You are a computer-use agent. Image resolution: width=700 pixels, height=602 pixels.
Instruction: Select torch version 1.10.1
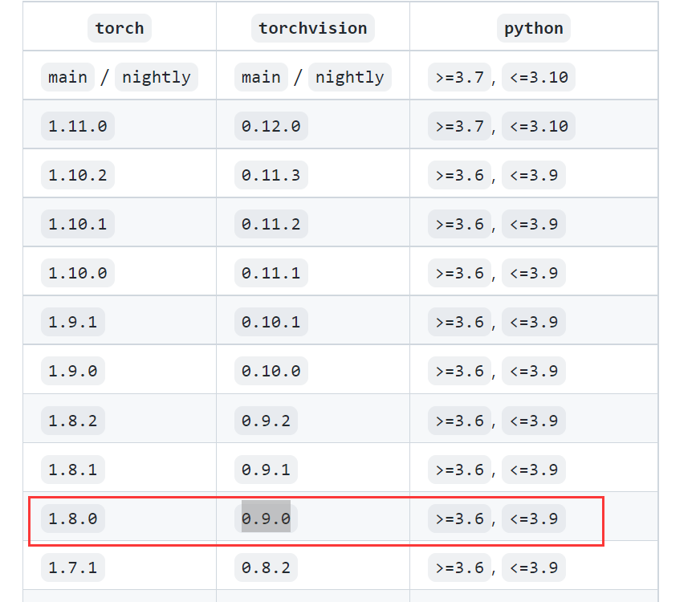77,224
